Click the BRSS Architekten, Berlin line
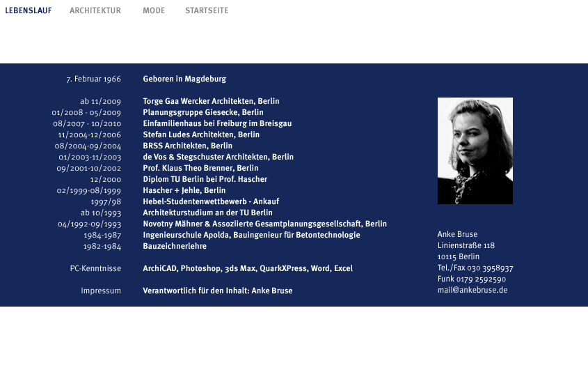588x370 pixels. pos(188,146)
